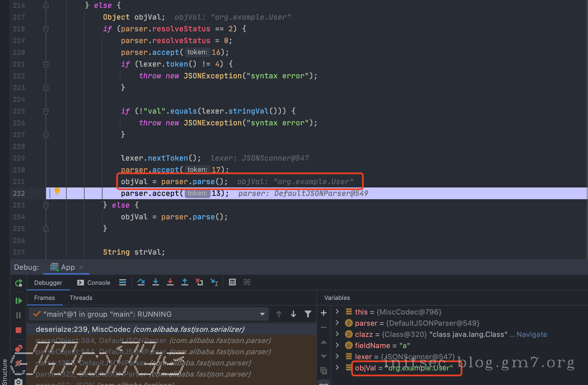Stop debugging with the red square
Screen dimensions: 588x385
(19, 330)
